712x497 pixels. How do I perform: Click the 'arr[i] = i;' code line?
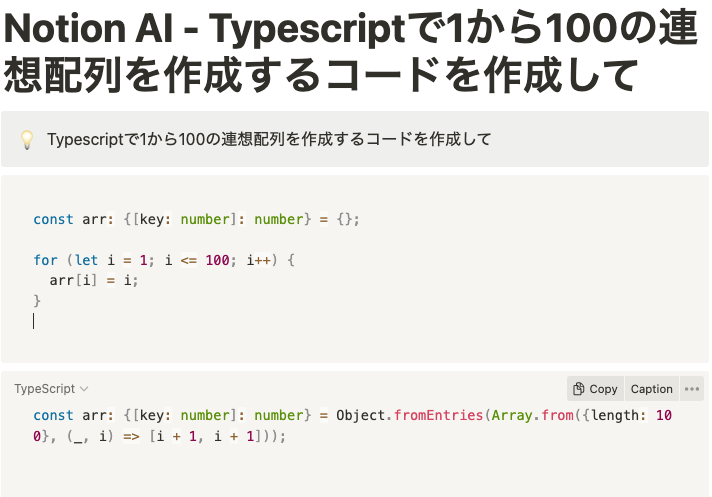(94, 280)
